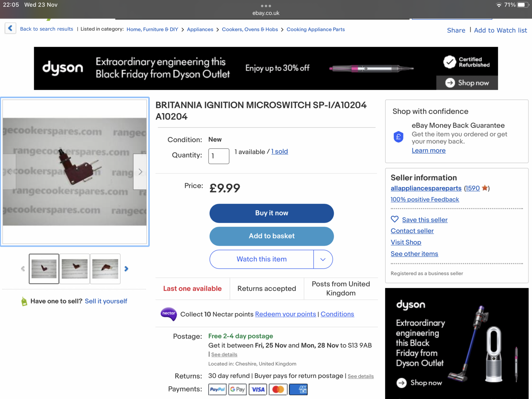
Task: Click Add to Watch list link
Action: [500, 30]
